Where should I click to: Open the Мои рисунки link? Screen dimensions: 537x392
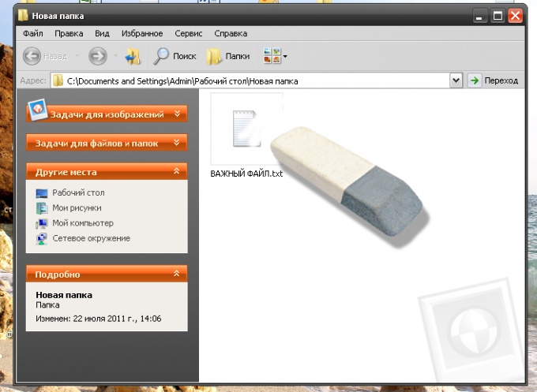(77, 207)
